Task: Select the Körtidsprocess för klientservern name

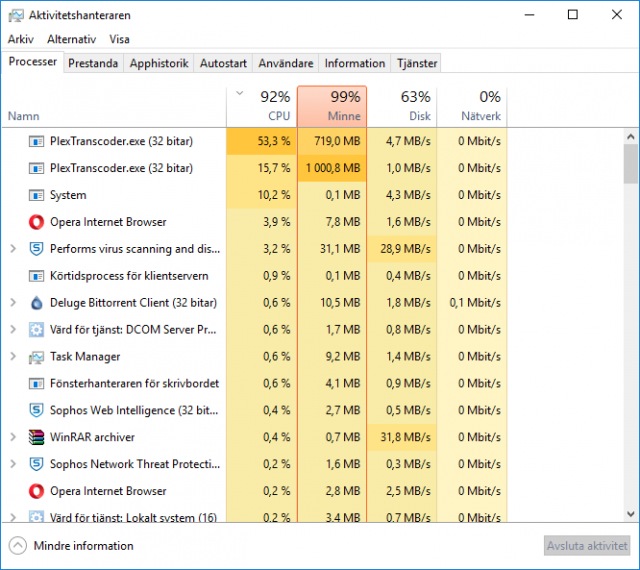Action: click(x=129, y=276)
